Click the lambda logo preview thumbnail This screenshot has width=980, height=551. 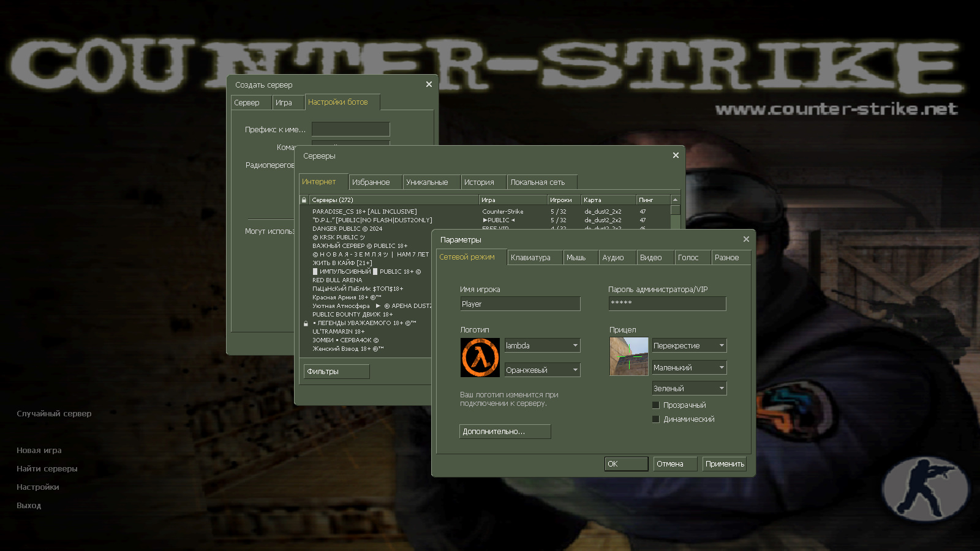pos(480,357)
